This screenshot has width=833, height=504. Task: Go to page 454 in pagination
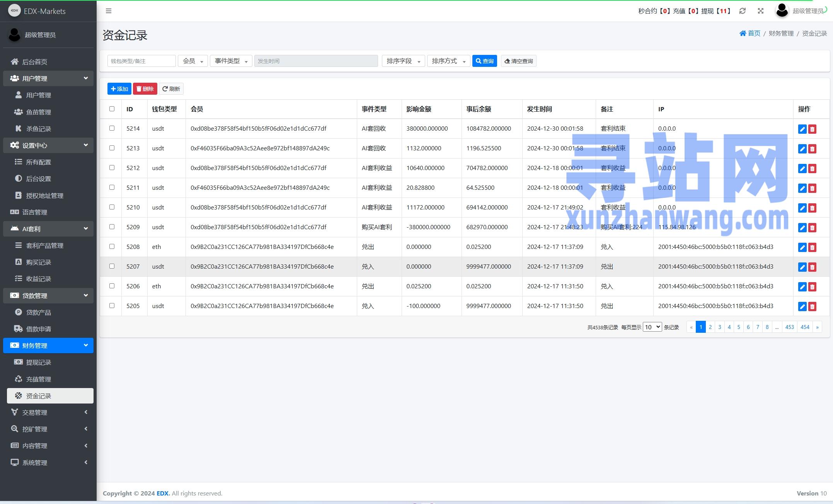[x=804, y=327]
